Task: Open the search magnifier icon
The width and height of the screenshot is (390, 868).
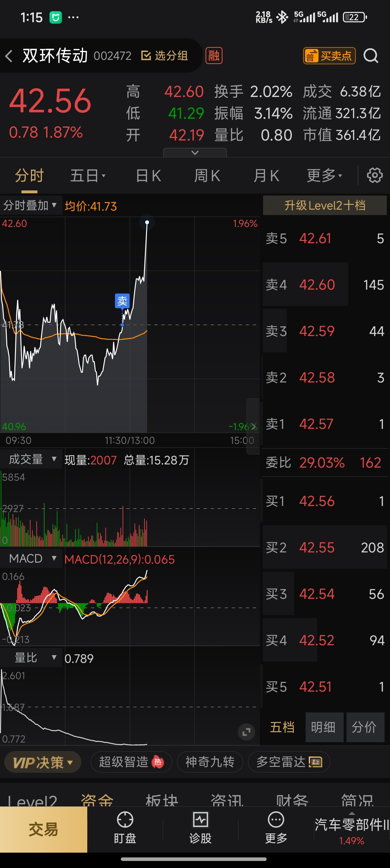Action: click(x=371, y=56)
